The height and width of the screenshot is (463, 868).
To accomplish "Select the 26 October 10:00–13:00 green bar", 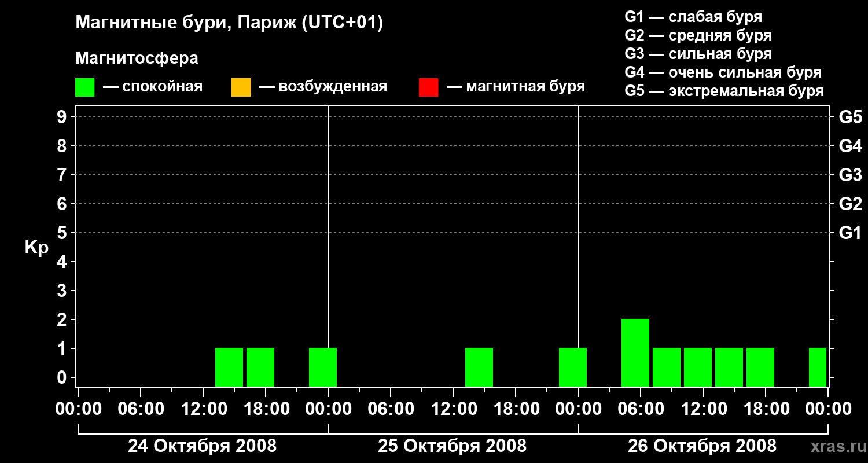I will coord(698,367).
